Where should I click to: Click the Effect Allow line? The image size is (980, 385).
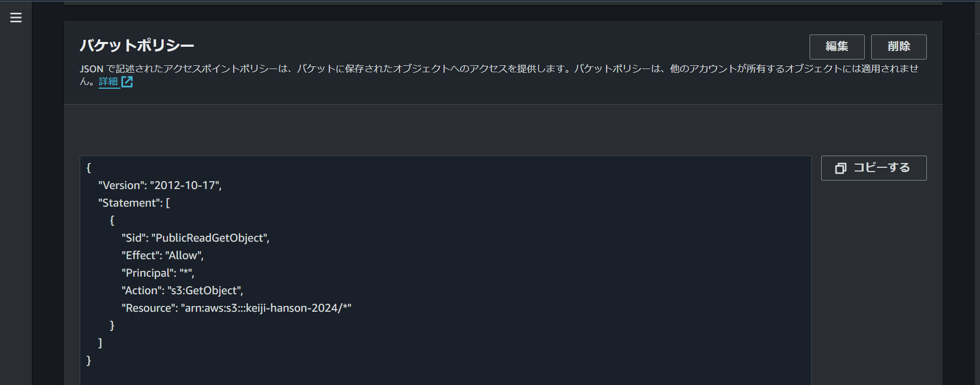point(163,255)
